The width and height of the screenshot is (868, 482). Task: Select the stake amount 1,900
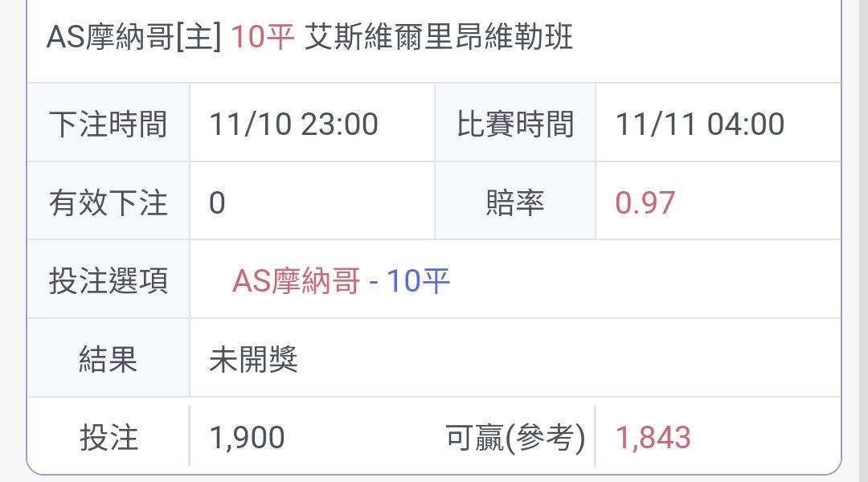point(247,438)
